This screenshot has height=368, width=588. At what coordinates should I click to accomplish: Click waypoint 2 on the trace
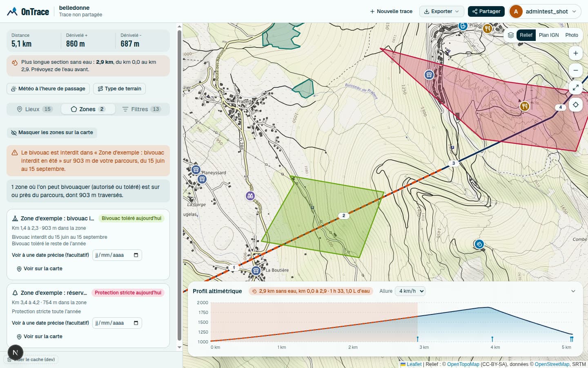coord(344,215)
